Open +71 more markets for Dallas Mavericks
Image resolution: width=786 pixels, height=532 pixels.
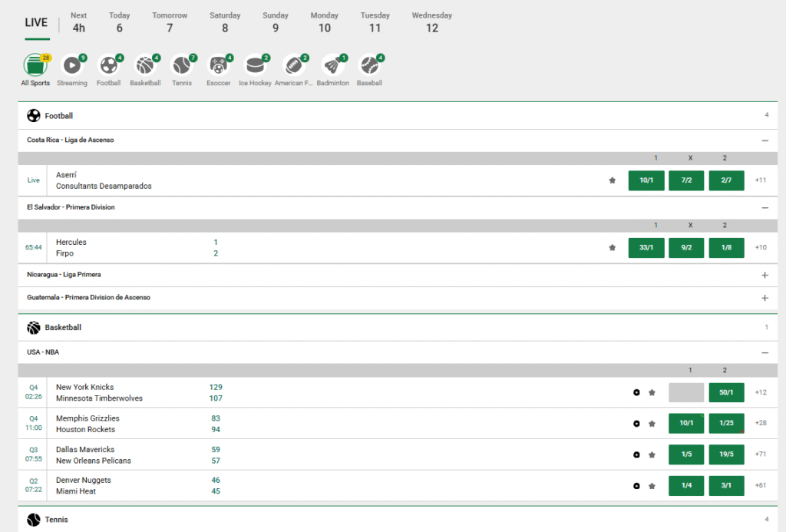click(761, 454)
